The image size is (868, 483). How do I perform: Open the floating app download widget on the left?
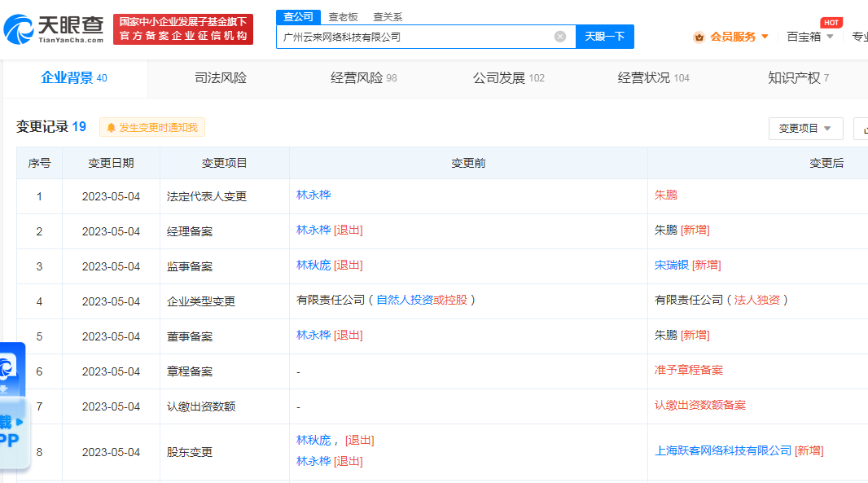pyautogui.click(x=12, y=406)
